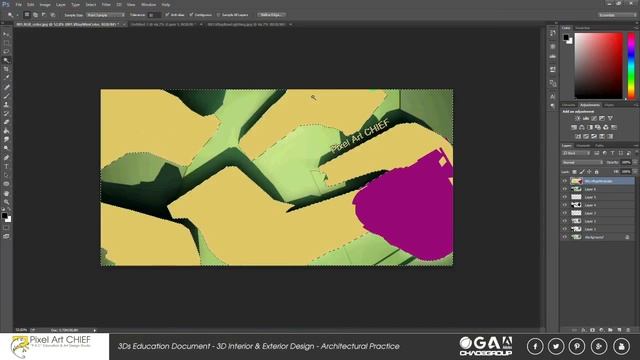Select the Hand tool
This screenshot has height=360, width=640.
click(x=6, y=193)
